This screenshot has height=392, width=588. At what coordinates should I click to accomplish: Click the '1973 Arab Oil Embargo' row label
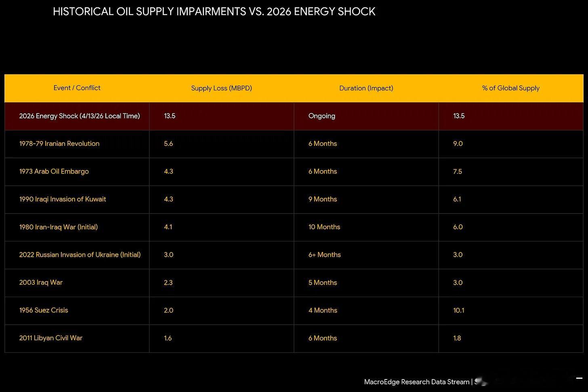tap(54, 172)
